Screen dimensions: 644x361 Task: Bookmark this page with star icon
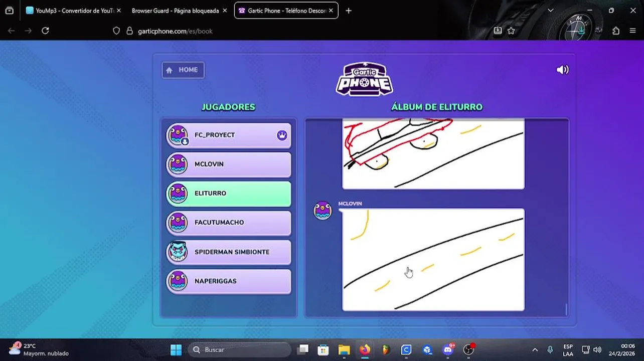tap(511, 31)
